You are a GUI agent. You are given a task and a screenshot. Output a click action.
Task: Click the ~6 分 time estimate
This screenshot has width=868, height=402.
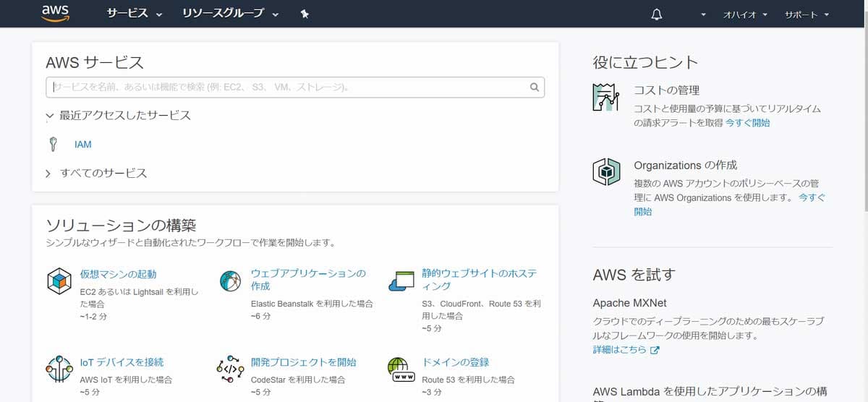click(260, 317)
